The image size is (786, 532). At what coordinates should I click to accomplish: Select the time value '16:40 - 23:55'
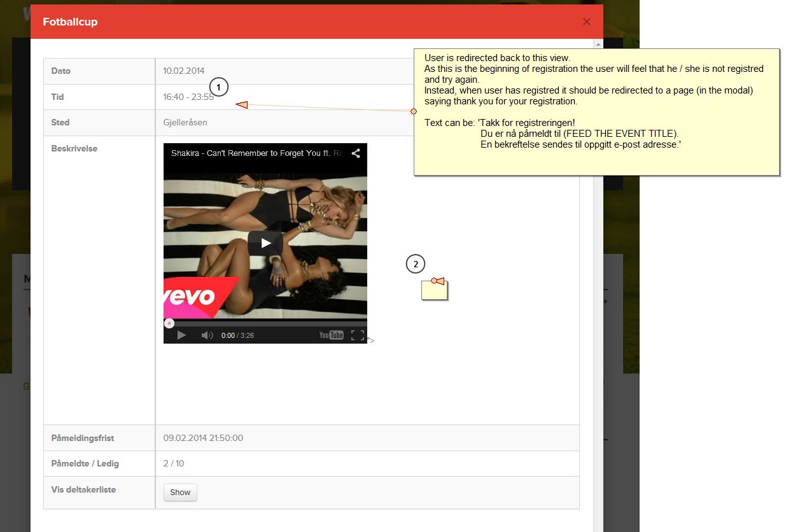188,97
